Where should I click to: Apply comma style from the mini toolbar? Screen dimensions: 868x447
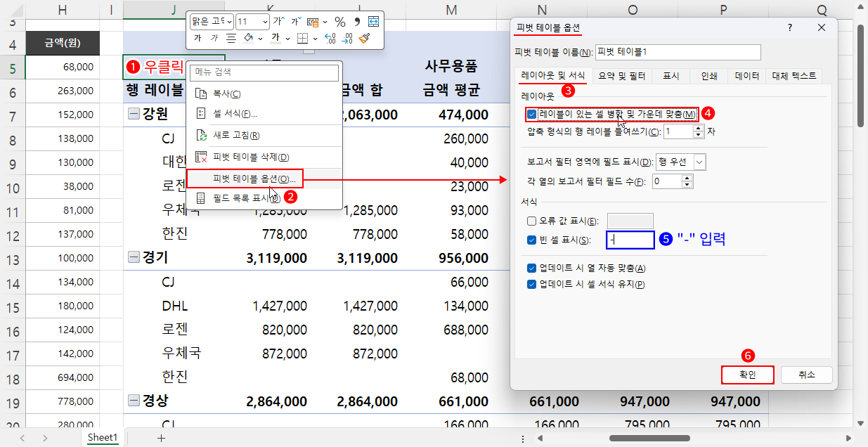click(x=358, y=21)
